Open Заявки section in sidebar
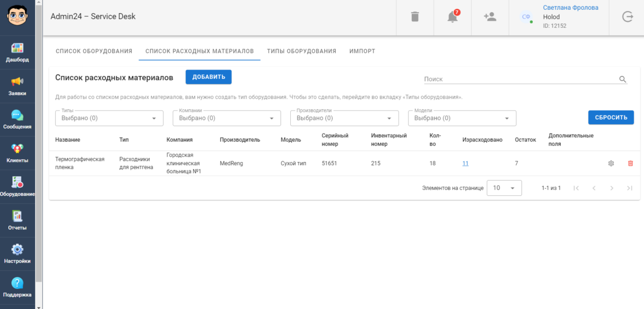Screen dimensions: 644x309 (x=18, y=86)
